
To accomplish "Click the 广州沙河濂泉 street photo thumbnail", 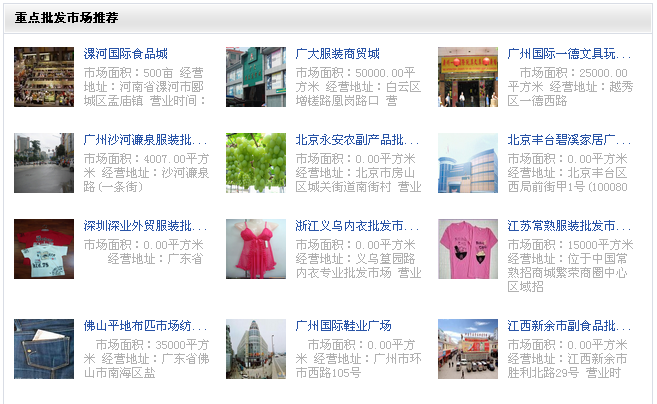I will (x=44, y=163).
